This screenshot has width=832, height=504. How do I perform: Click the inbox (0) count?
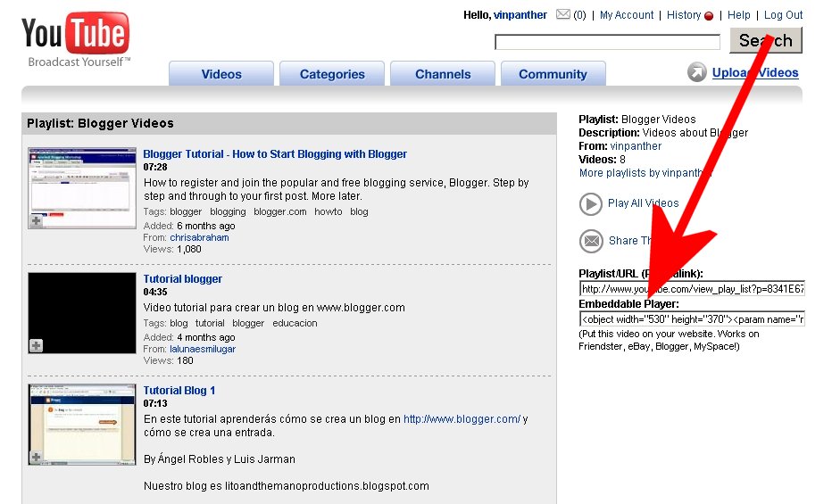[x=579, y=15]
